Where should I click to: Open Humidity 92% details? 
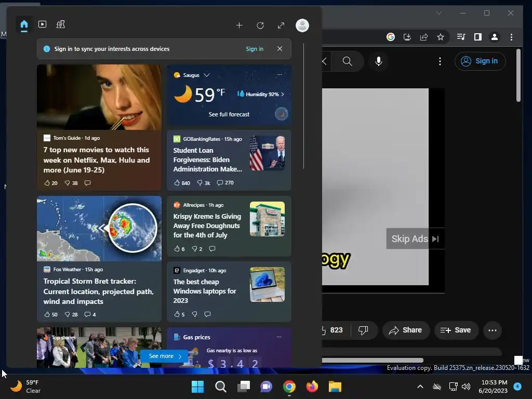[x=261, y=94]
